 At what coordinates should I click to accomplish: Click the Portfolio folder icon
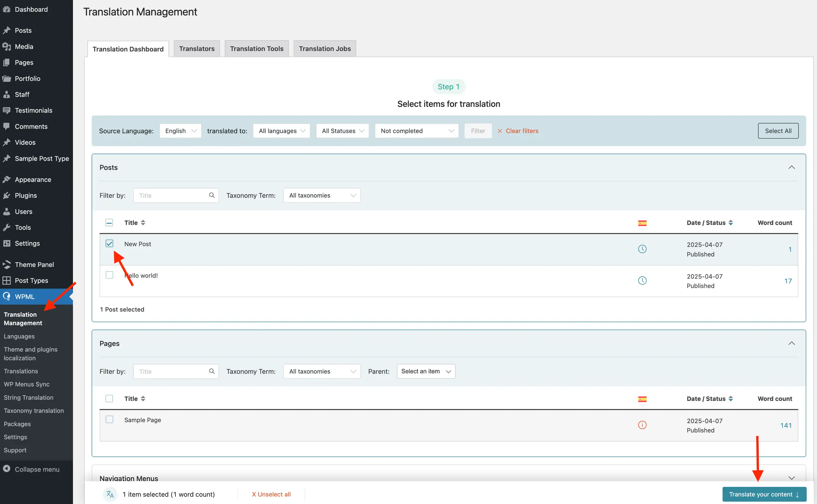tap(7, 78)
